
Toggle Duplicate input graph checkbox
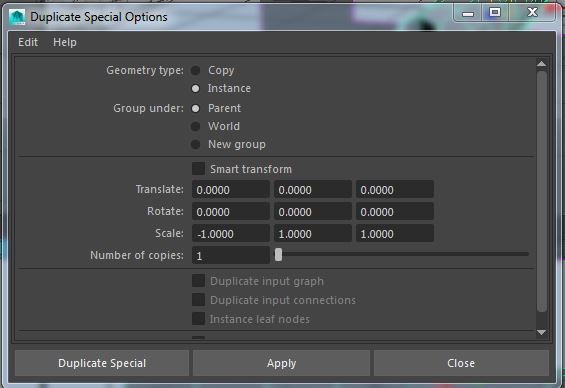tap(199, 281)
